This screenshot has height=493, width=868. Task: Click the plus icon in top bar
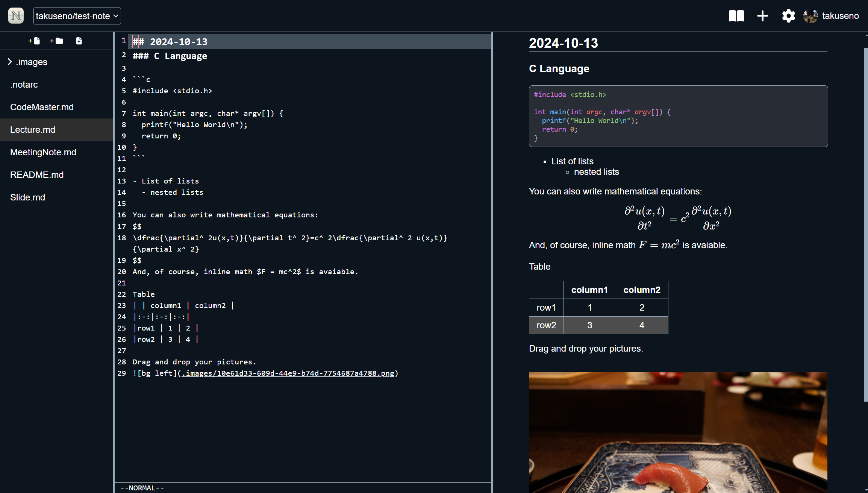point(762,16)
